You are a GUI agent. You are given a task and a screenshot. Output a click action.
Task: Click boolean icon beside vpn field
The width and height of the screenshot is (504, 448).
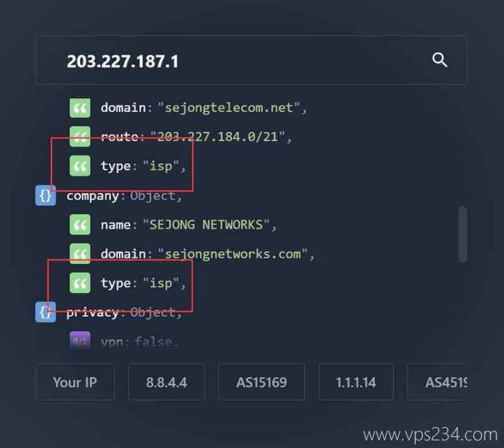click(x=80, y=341)
